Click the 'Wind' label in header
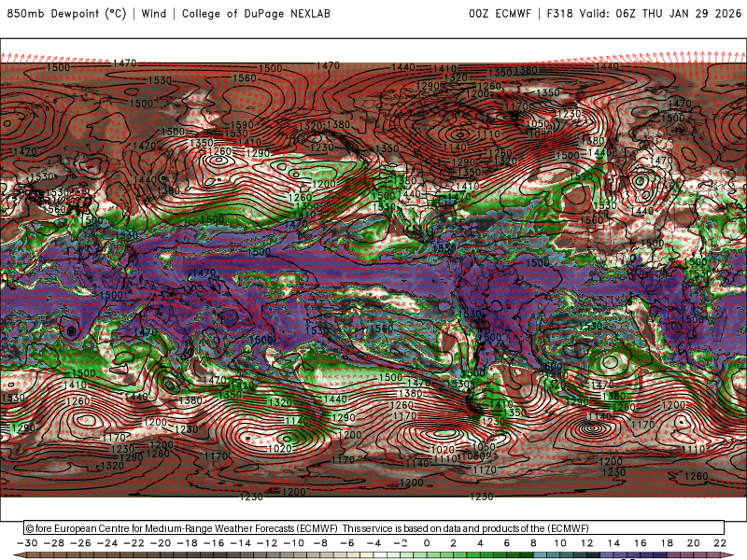 (x=154, y=13)
